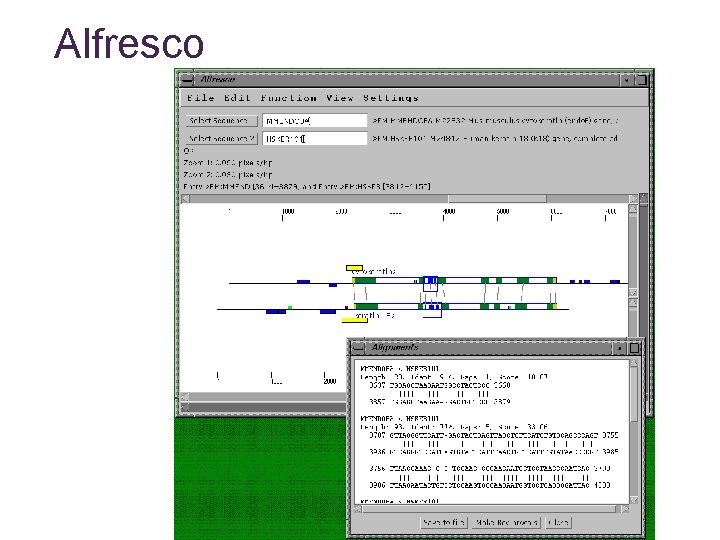Open the Alfresco window menu icon
The width and height of the screenshot is (720, 540).
[x=187, y=80]
